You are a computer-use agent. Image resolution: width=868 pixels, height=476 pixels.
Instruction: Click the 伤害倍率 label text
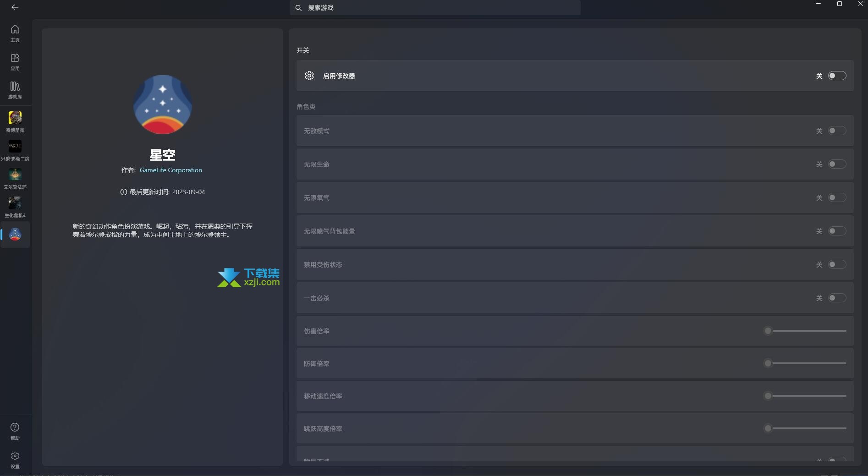316,331
